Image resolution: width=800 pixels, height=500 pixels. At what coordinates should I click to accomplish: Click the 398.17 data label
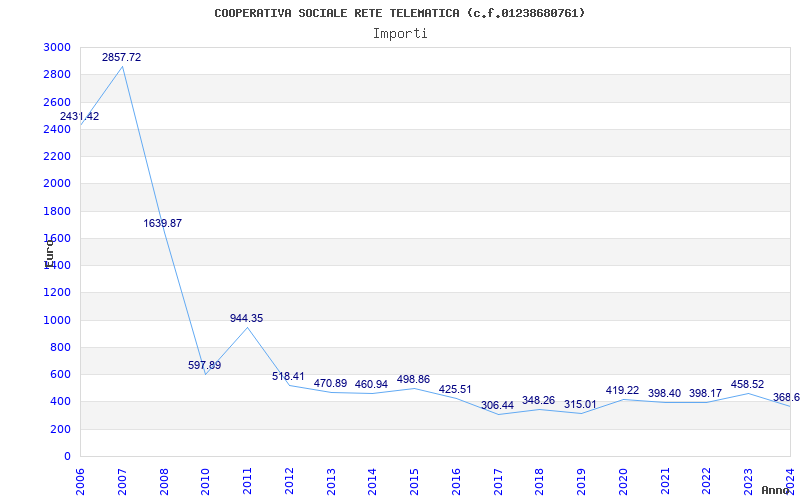706,393
